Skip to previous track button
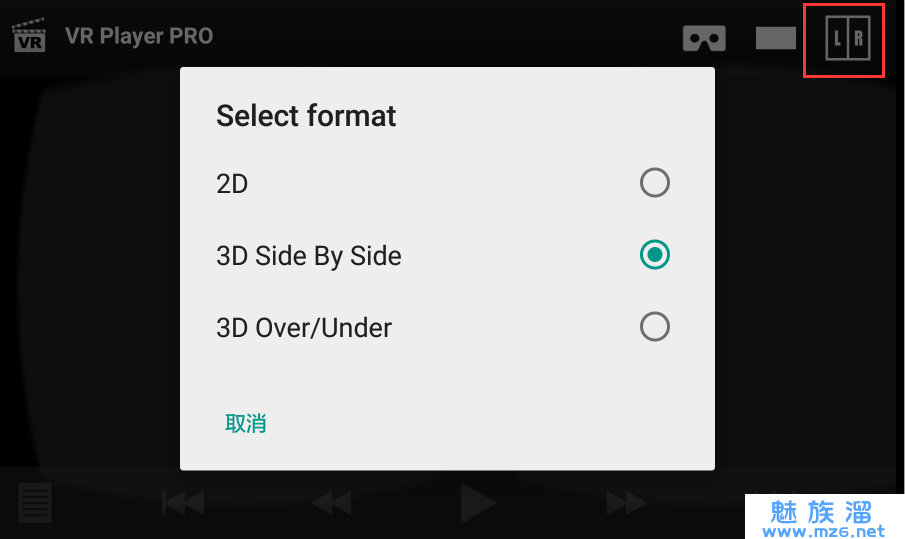Screen dimensions: 905x539 click(x=183, y=503)
